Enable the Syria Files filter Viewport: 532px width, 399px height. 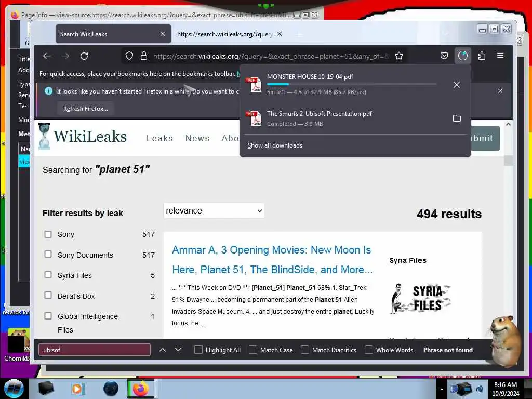tap(48, 275)
